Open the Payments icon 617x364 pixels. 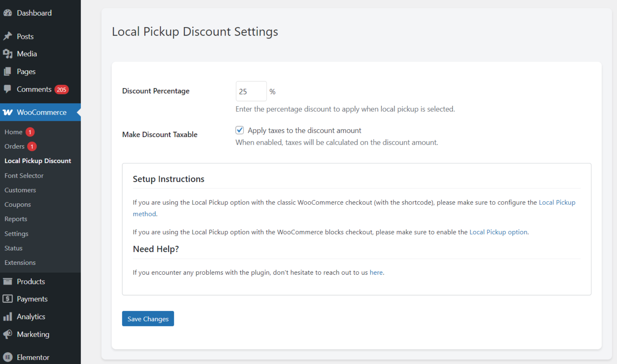8,299
